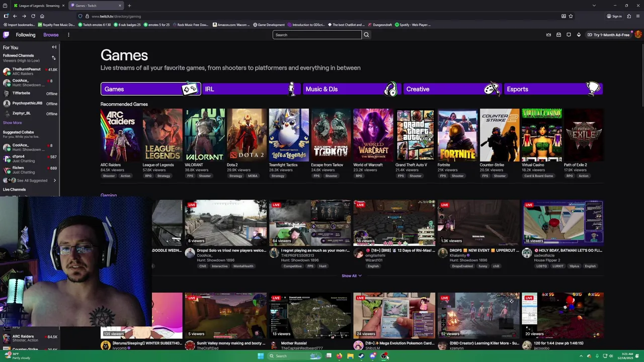Open the Game Development bookmark
The image size is (644, 362).
click(269, 25)
